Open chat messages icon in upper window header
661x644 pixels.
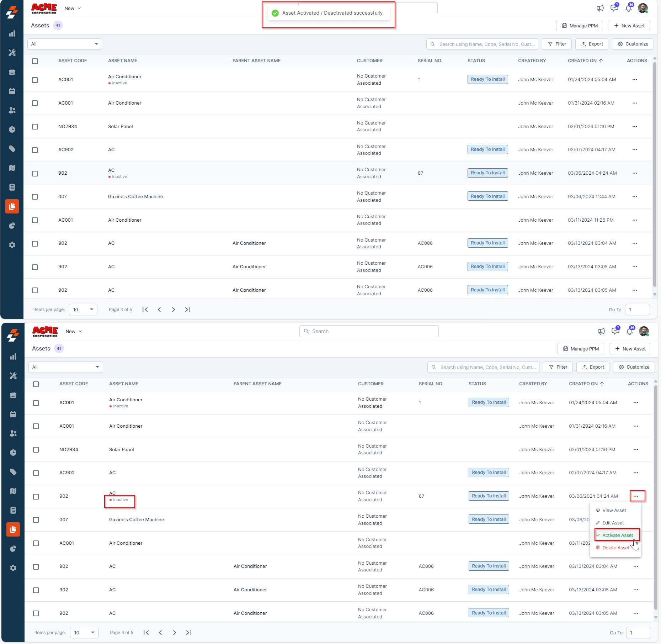[614, 8]
